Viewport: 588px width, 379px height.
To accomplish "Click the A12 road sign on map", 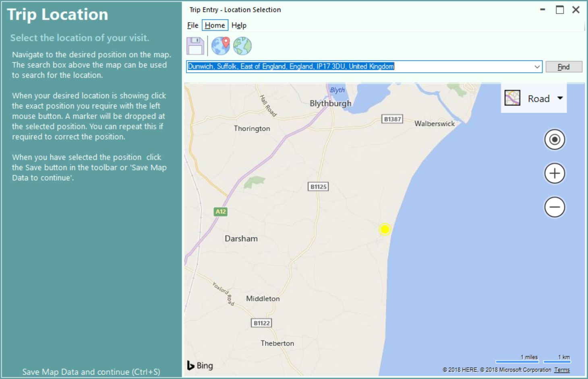I will click(221, 212).
